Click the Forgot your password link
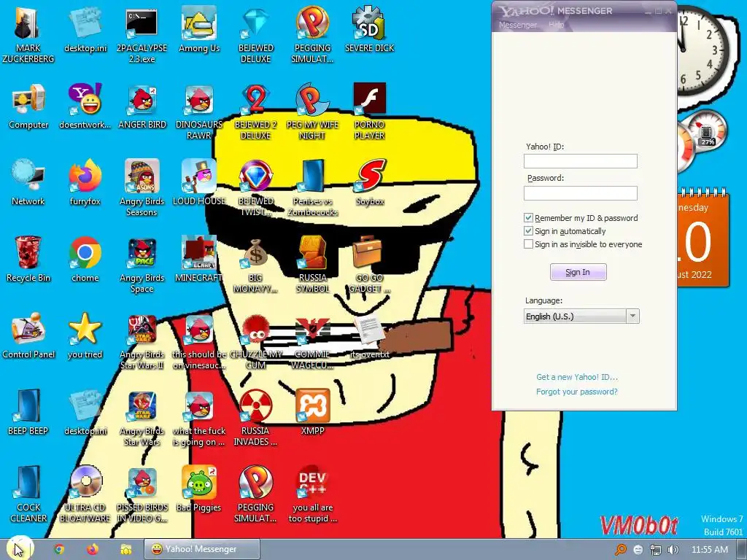747x560 pixels. (577, 392)
